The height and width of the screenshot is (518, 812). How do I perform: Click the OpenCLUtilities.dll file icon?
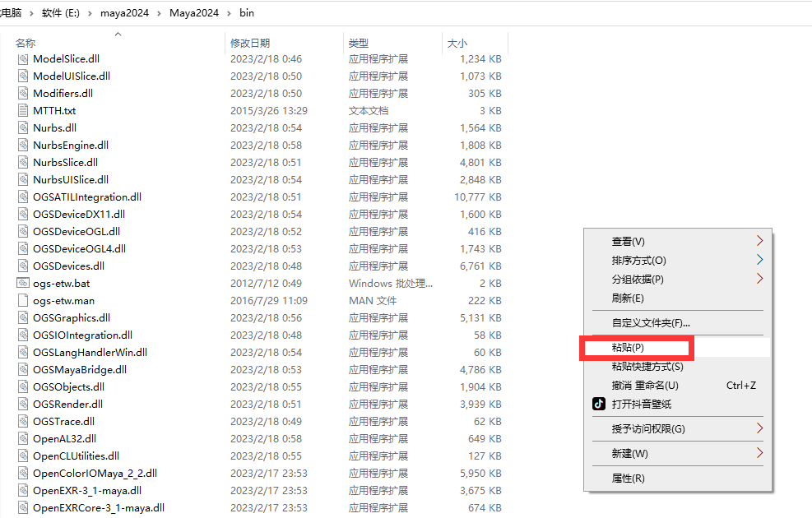(x=23, y=456)
